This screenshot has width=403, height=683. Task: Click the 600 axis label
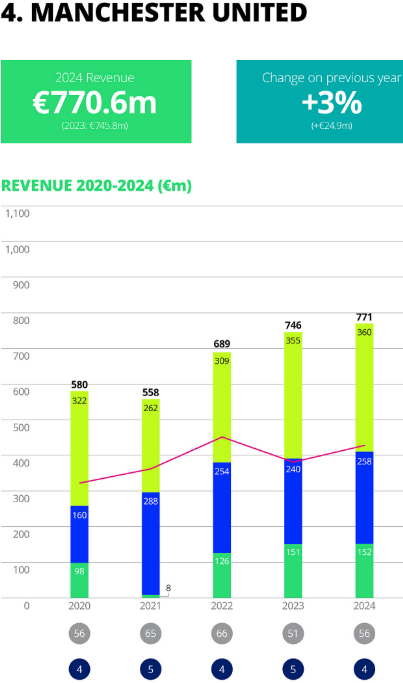point(21,392)
